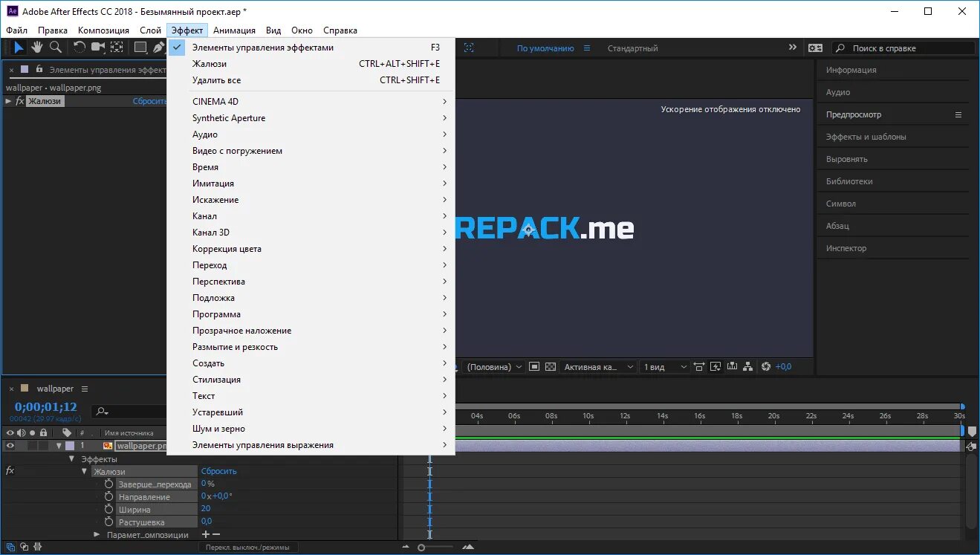Open the Активная камера view dropdown
The width and height of the screenshot is (980, 555).
coord(598,366)
